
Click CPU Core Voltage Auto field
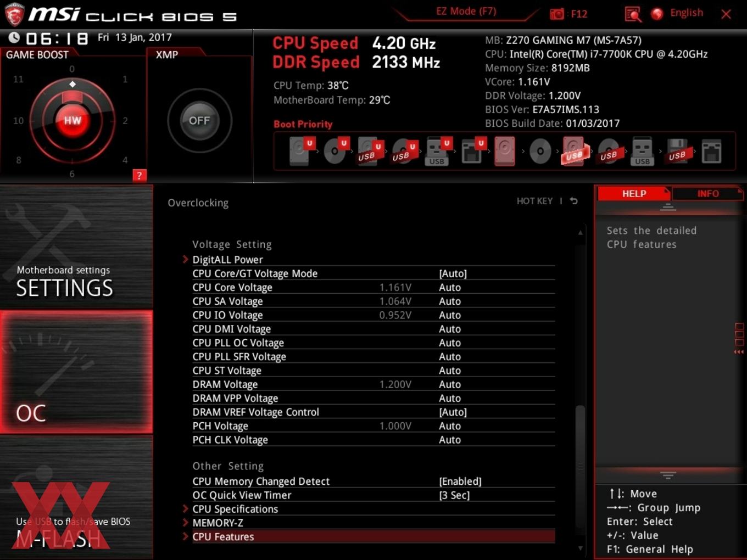[x=450, y=287]
